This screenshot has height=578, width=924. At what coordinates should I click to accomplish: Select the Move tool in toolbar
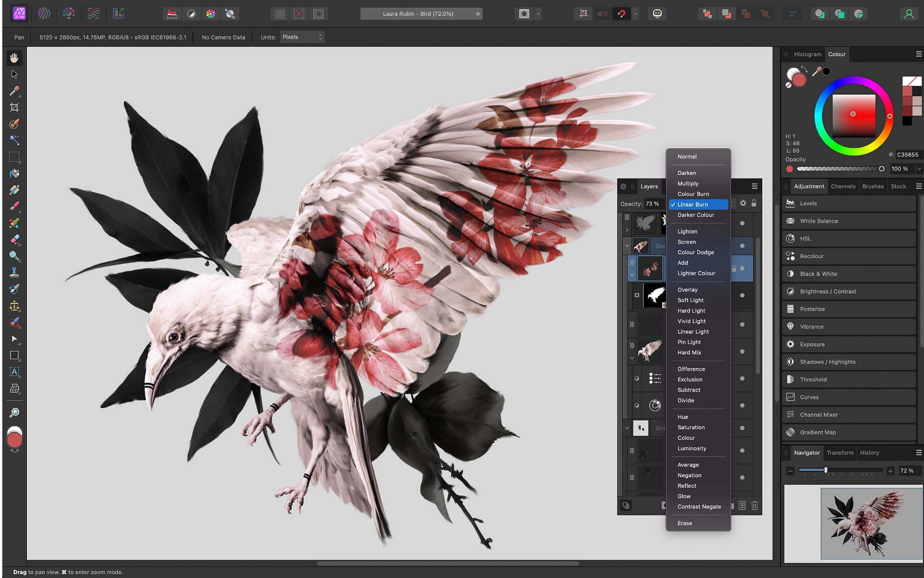pyautogui.click(x=14, y=74)
